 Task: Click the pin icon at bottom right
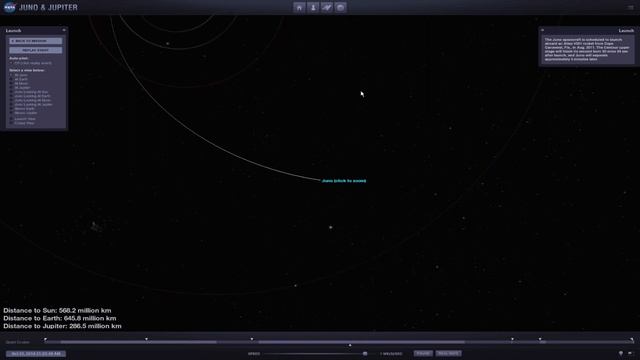tap(621, 353)
